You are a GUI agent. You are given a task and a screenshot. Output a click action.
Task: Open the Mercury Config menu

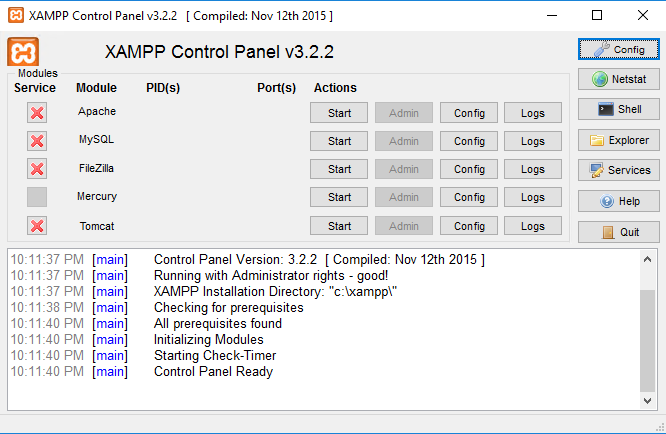469,197
